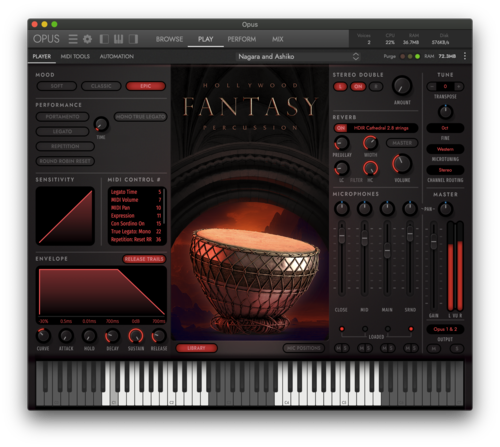Click the envelope Hold knob

(x=89, y=336)
